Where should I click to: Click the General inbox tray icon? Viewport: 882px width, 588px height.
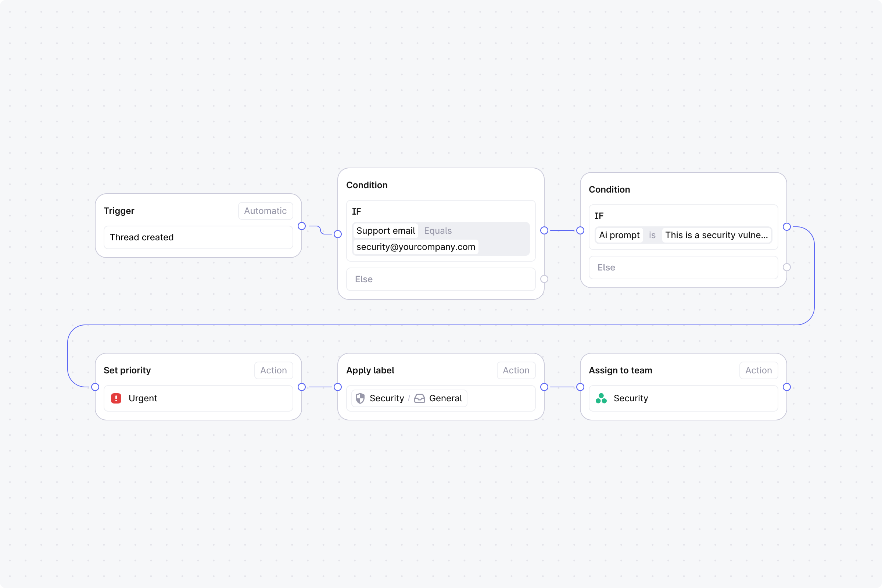coord(419,398)
